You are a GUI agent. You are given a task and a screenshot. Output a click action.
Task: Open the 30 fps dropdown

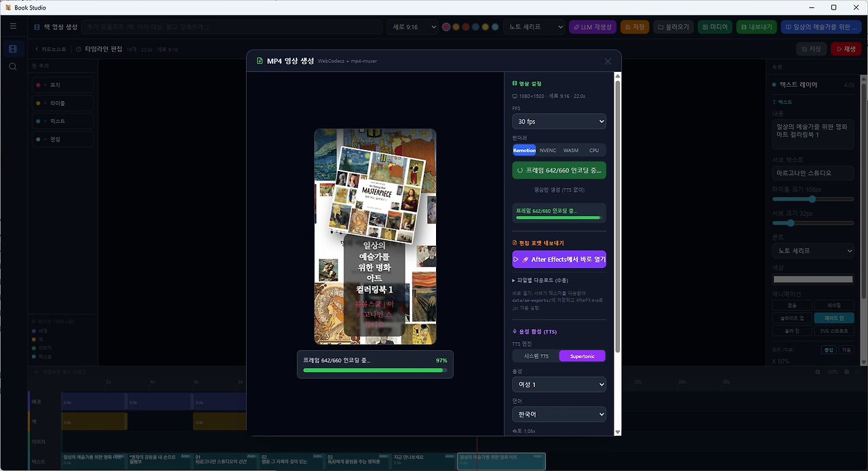coord(559,121)
